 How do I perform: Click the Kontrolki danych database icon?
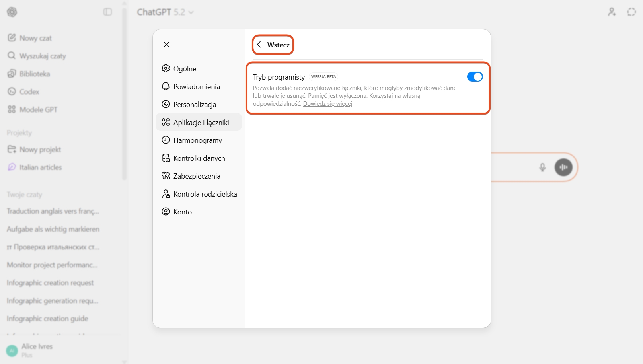click(x=166, y=158)
